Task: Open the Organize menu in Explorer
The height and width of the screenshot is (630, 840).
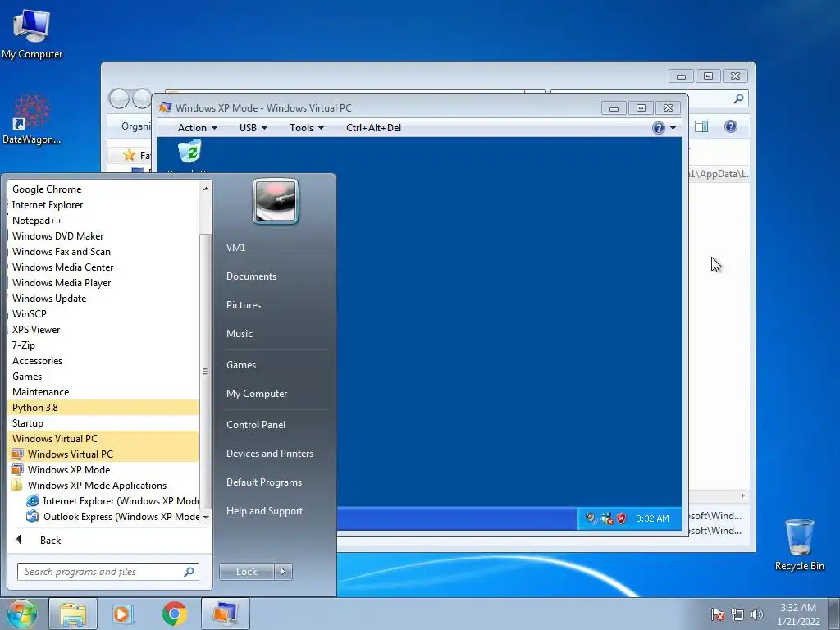Action: tap(136, 126)
